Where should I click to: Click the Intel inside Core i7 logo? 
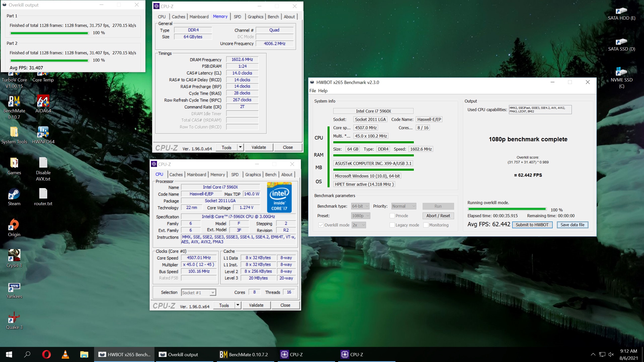click(279, 198)
